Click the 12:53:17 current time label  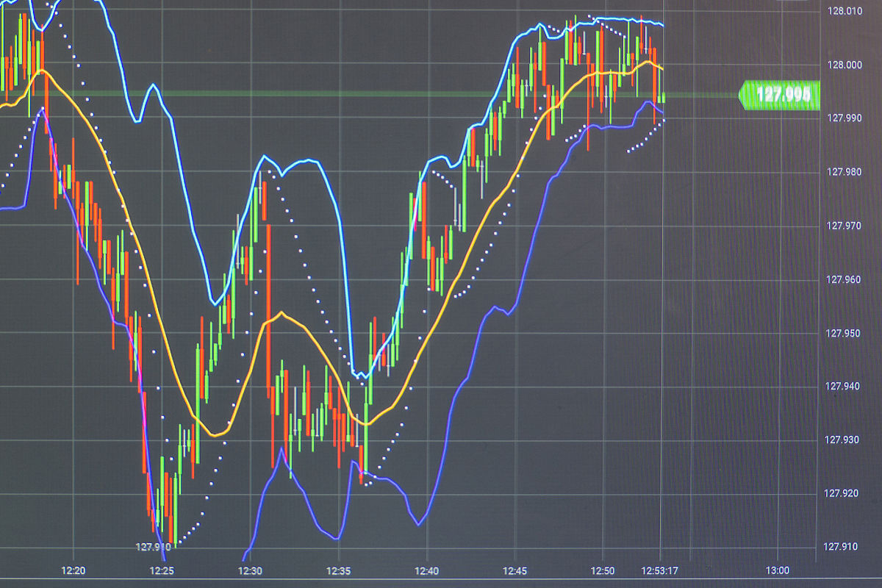tap(659, 571)
